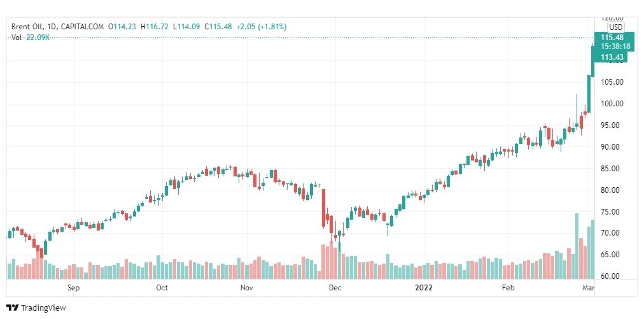Click the 113.43 price tag
The height and width of the screenshot is (319, 644).
[610, 57]
